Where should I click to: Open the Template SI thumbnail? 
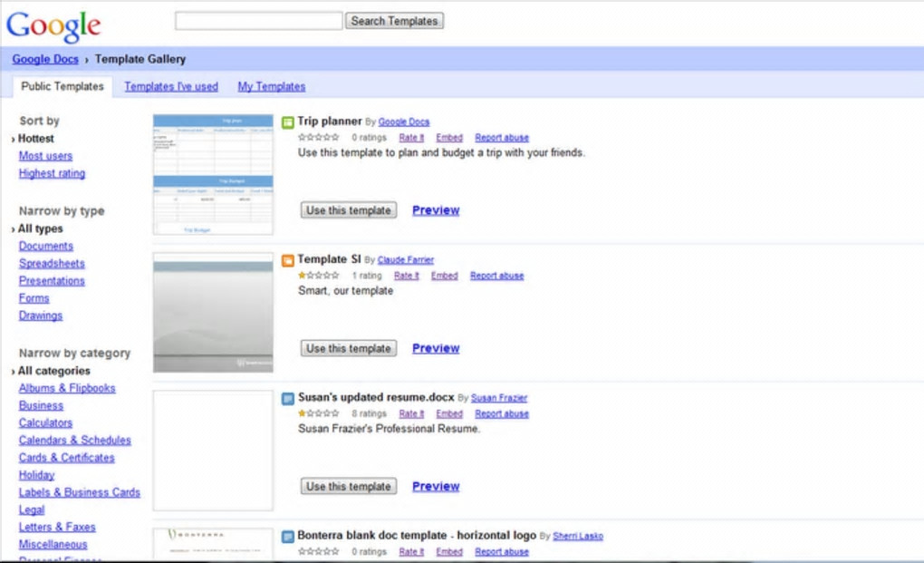click(213, 313)
